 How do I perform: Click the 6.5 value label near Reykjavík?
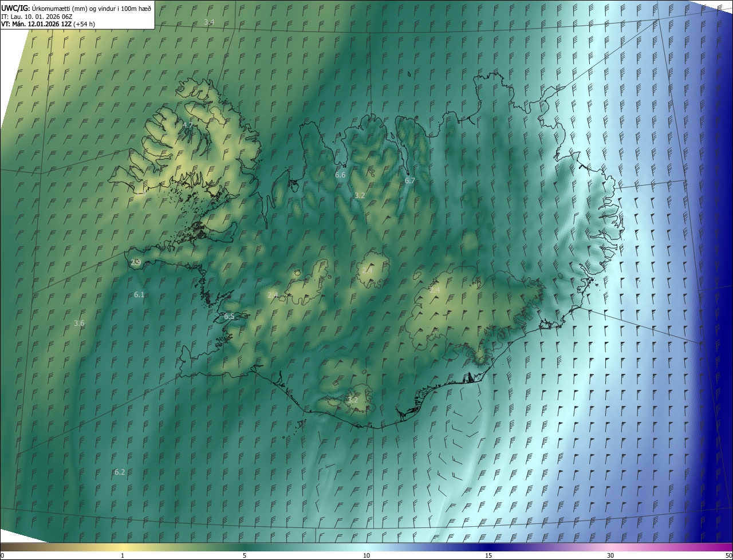(x=229, y=316)
